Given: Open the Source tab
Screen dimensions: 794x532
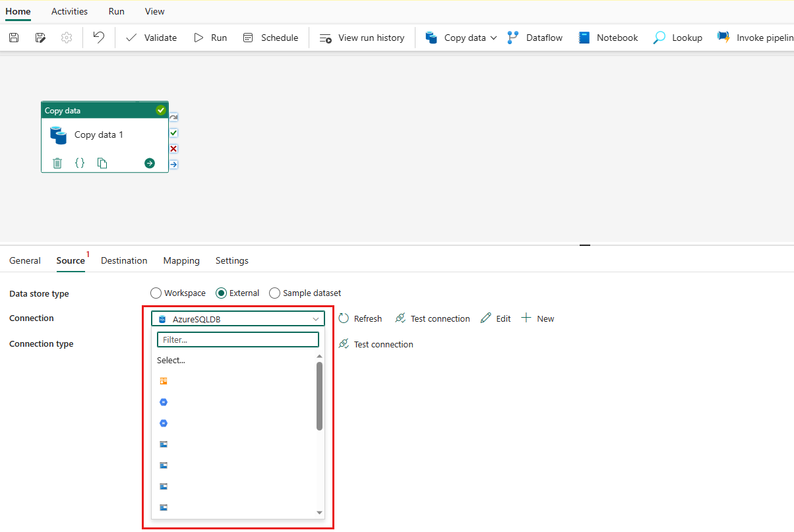Looking at the screenshot, I should coord(71,260).
